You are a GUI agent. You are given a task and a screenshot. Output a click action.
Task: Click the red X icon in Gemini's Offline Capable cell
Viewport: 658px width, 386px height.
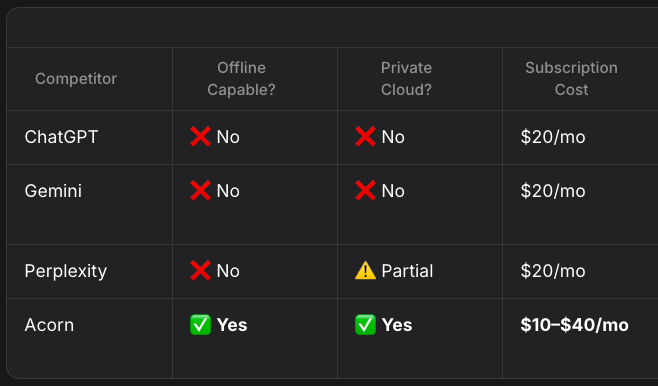200,190
